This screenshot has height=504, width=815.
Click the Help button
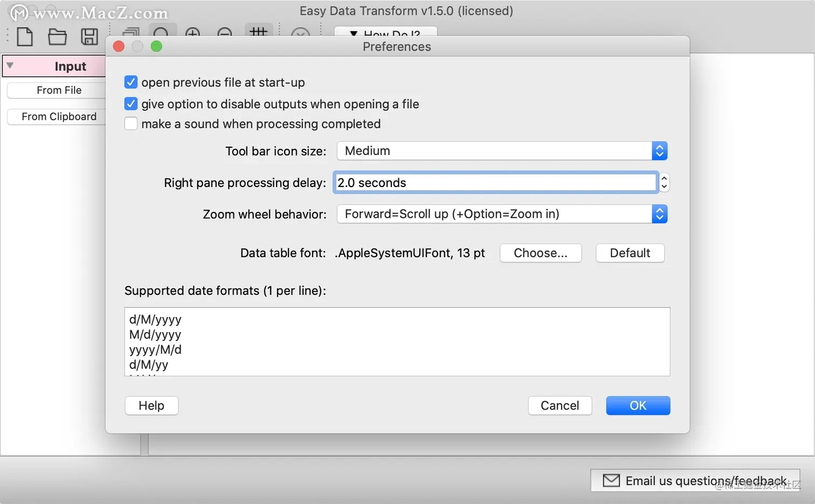151,405
